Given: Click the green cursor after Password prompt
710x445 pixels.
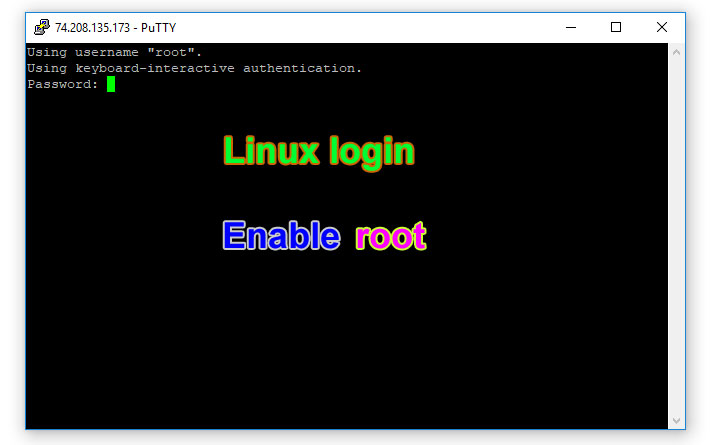Looking at the screenshot, I should point(111,84).
